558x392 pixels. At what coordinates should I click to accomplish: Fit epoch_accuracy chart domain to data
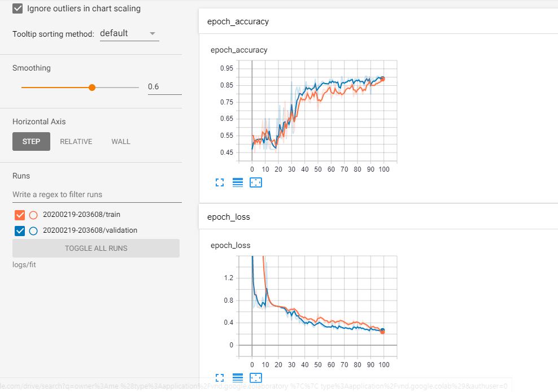click(x=256, y=182)
